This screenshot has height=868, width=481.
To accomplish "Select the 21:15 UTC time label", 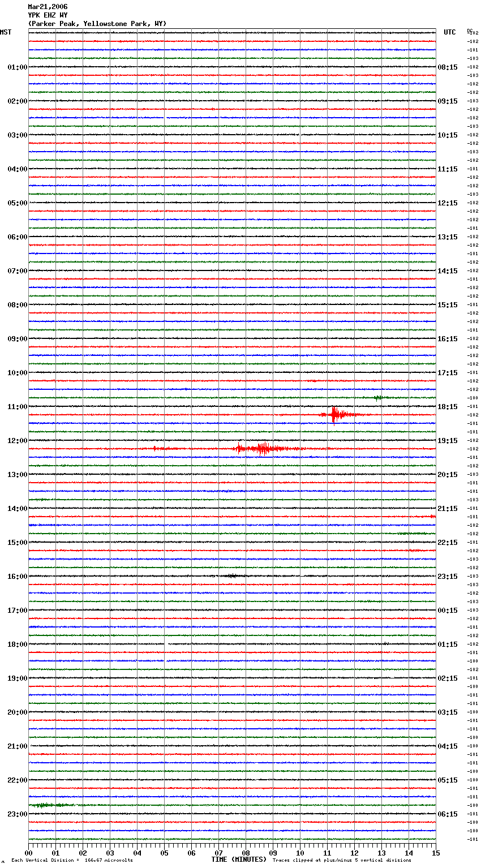I will click(x=448, y=509).
